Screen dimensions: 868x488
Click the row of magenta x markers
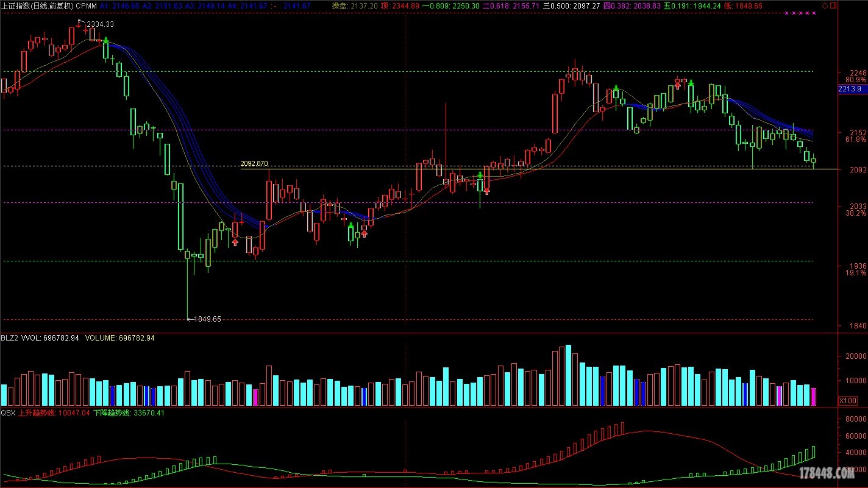click(799, 13)
